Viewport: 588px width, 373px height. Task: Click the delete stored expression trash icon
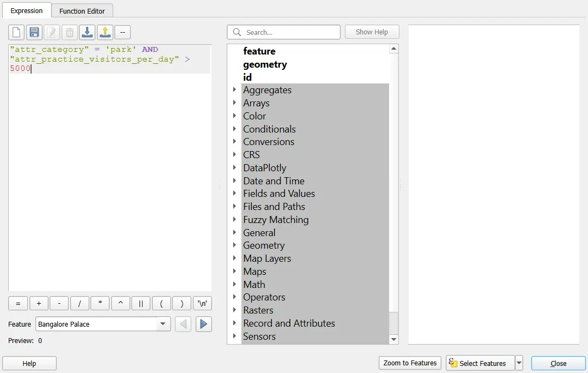click(69, 32)
